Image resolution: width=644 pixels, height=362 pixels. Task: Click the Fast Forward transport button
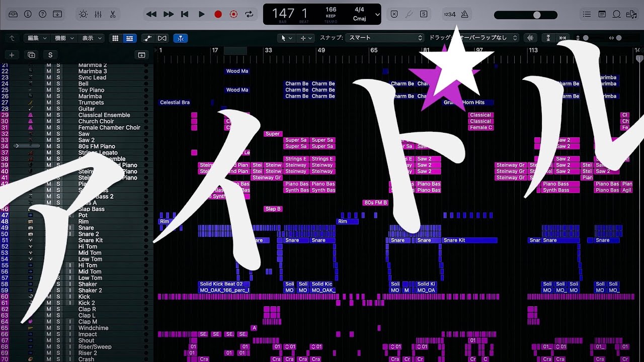coord(169,15)
